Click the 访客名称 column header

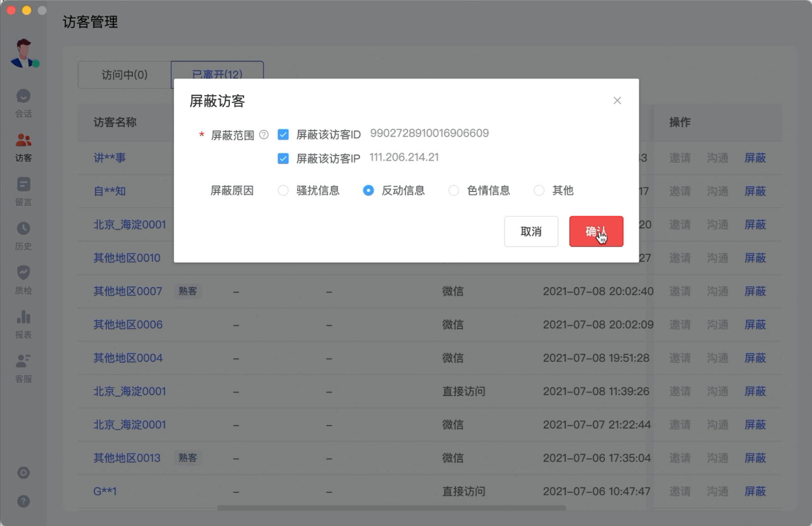click(115, 122)
